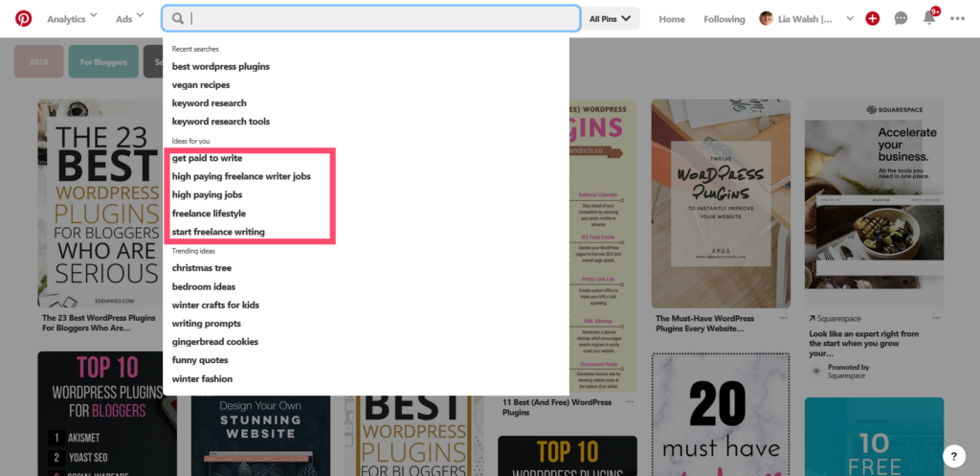Screen dimensions: 980x476
Task: Select the 'high paying jobs' idea
Action: pyautogui.click(x=207, y=194)
